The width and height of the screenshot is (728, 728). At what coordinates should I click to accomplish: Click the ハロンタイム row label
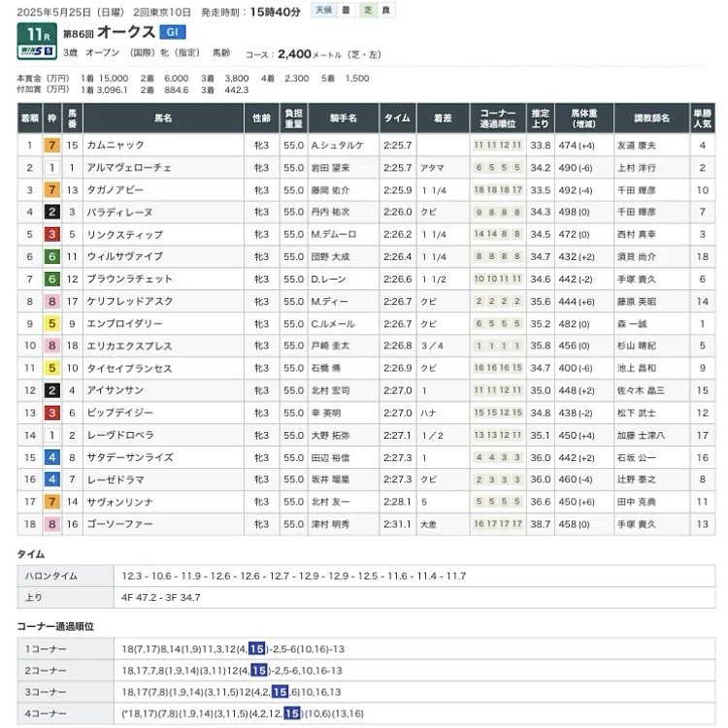(x=51, y=576)
